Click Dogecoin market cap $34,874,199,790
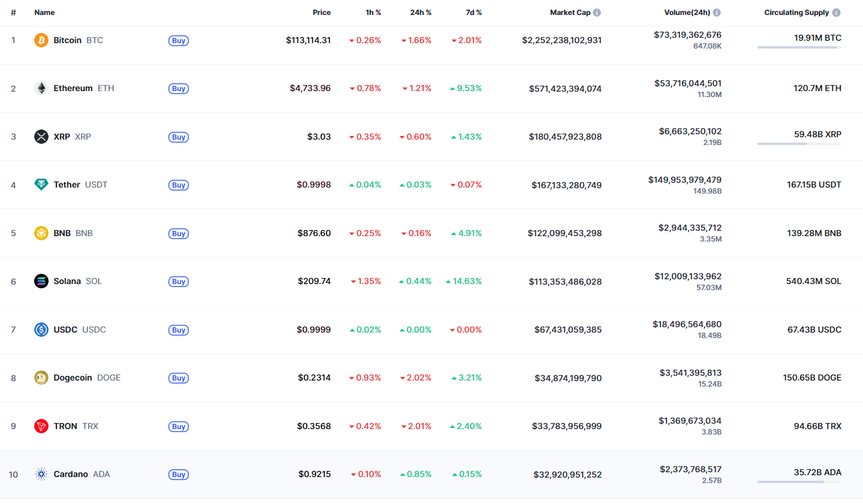 tap(568, 378)
